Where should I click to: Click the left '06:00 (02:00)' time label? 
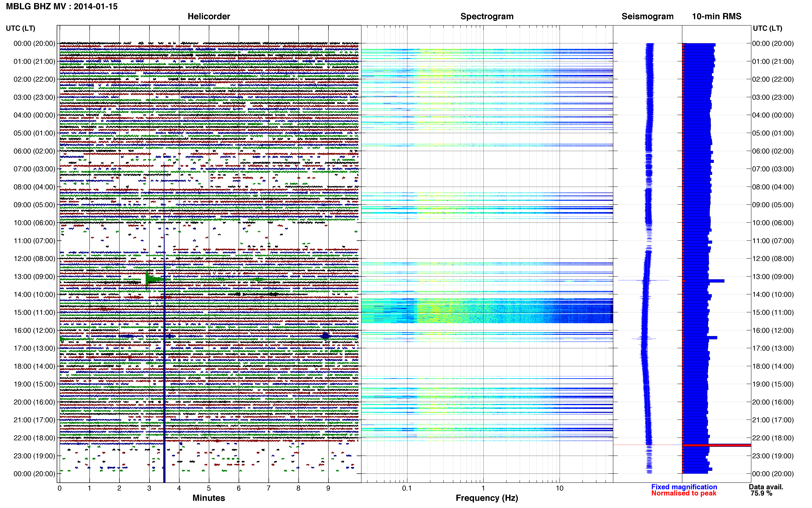[34, 151]
